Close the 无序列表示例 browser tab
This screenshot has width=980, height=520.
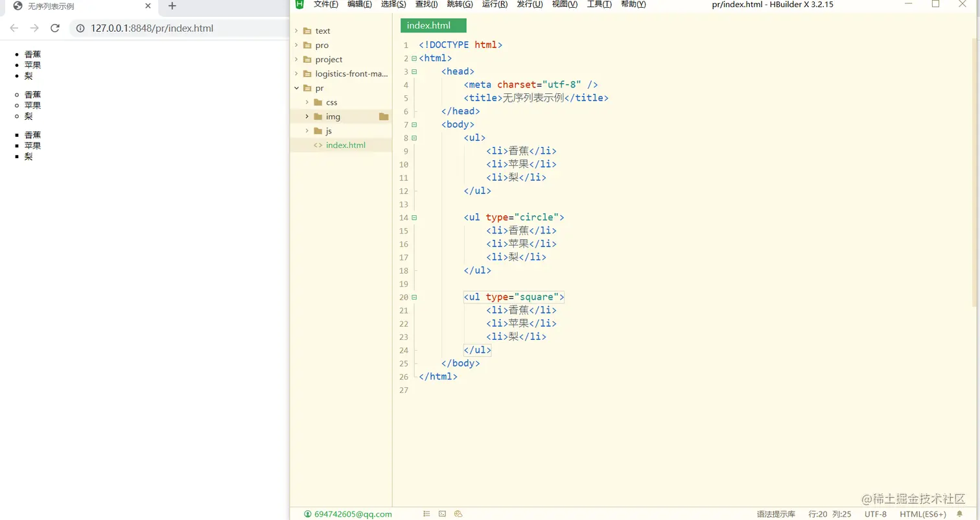click(148, 6)
